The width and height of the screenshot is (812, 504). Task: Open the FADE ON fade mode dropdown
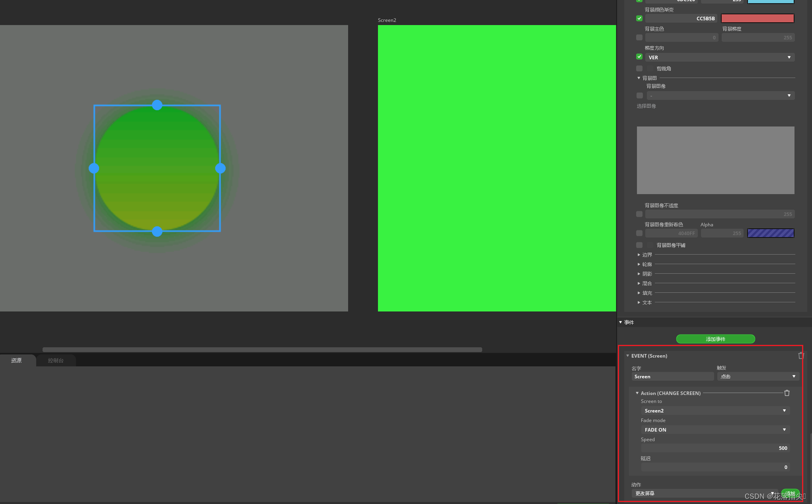click(x=715, y=430)
